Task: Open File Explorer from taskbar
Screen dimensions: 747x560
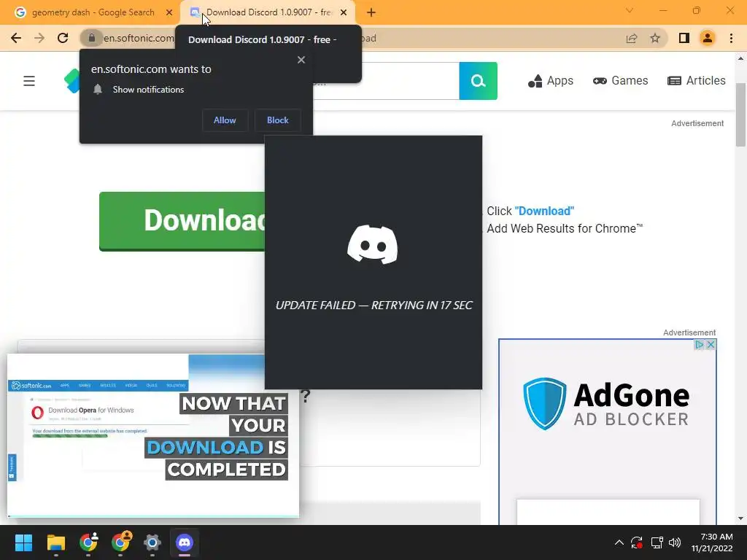Action: point(55,542)
